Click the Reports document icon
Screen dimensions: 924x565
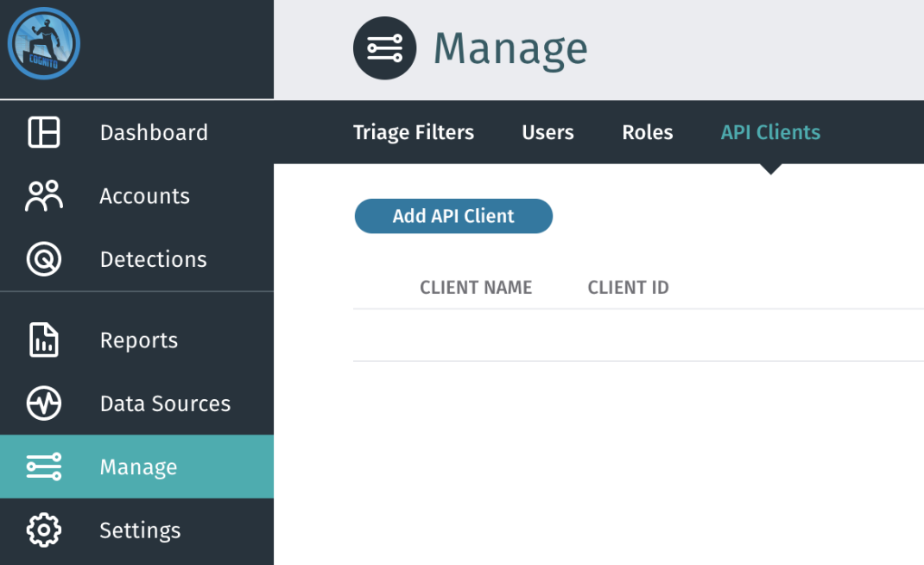click(42, 340)
